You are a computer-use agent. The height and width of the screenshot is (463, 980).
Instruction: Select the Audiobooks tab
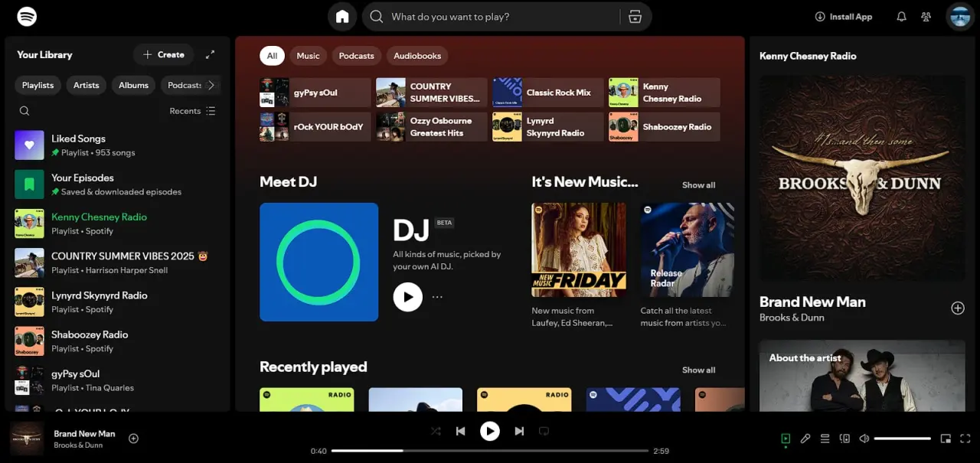pyautogui.click(x=417, y=56)
